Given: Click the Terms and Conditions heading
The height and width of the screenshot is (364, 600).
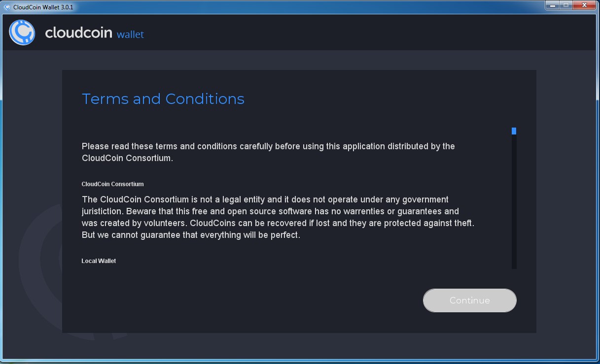Looking at the screenshot, I should 163,99.
